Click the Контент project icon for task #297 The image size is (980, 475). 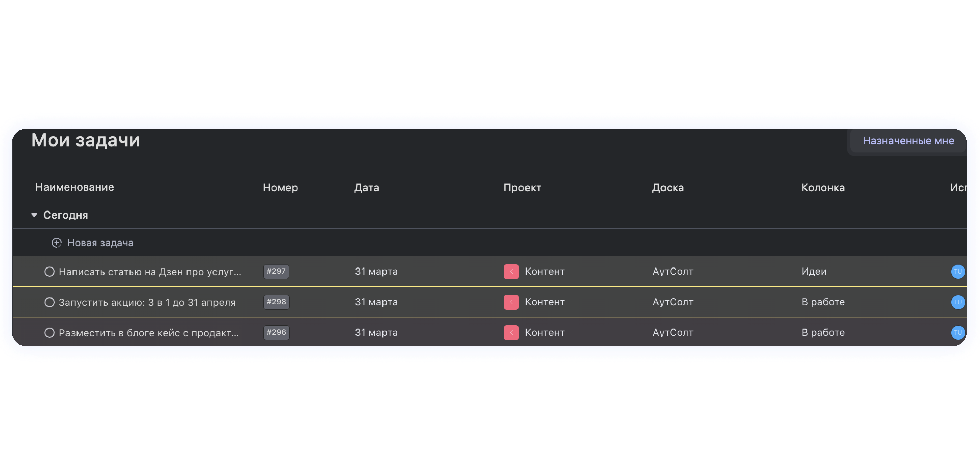[x=511, y=271]
